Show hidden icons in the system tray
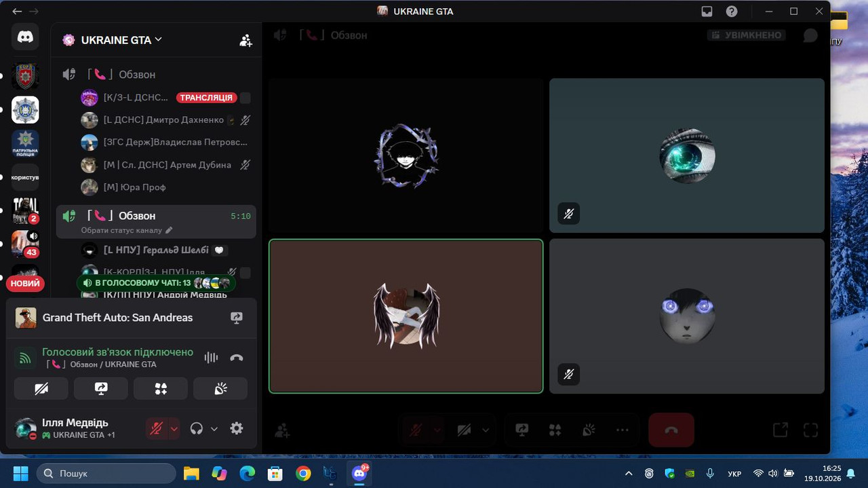The height and width of the screenshot is (488, 868). [629, 473]
